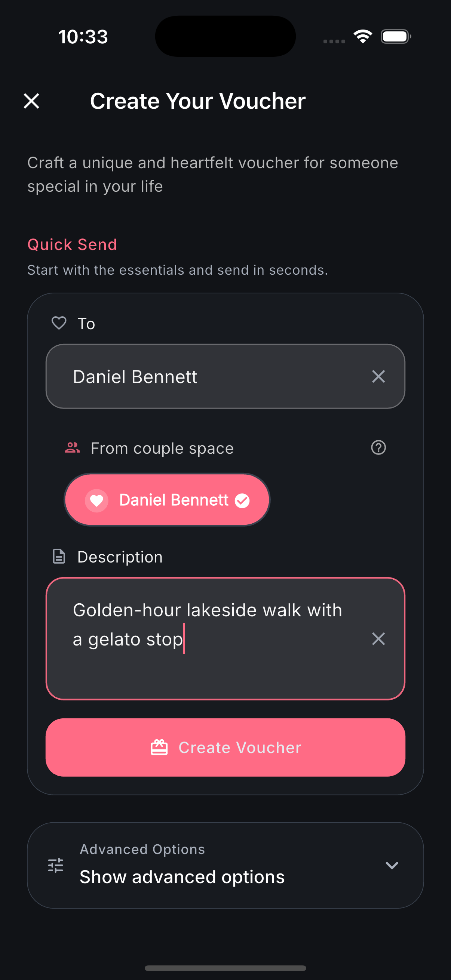
Task: Tap the heart icon beside To
Action: [59, 323]
